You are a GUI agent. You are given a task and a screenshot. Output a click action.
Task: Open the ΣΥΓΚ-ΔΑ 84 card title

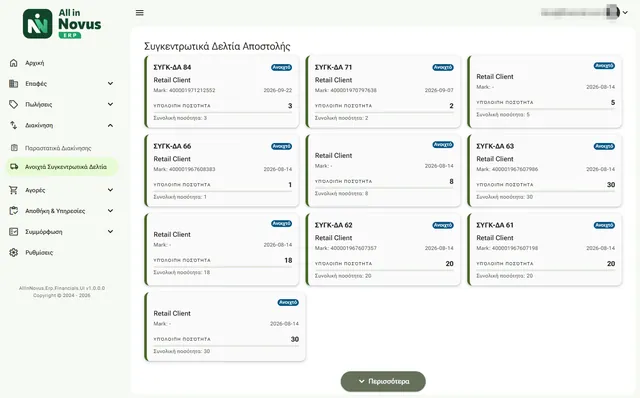[x=172, y=67]
